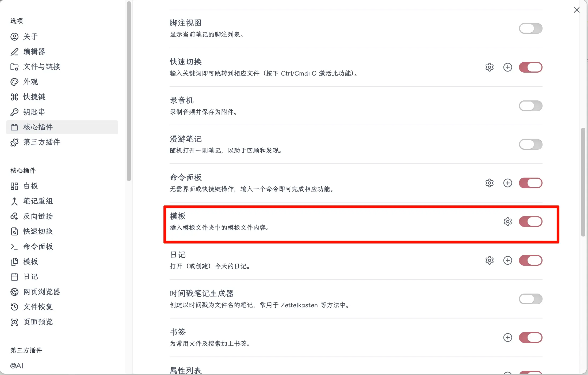Screen dimensions: 588x375
Task: Enable the 脚注视图 toggle
Action: click(x=530, y=28)
